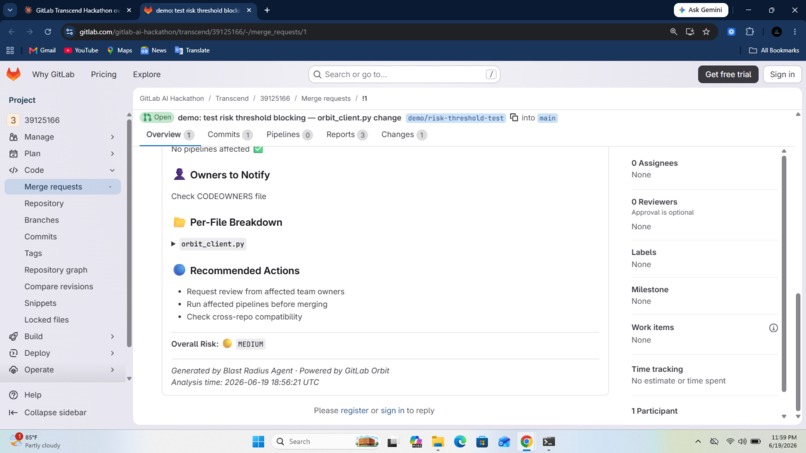806x453 pixels.
Task: Open the Manage sidebar icon
Action: 13,137
